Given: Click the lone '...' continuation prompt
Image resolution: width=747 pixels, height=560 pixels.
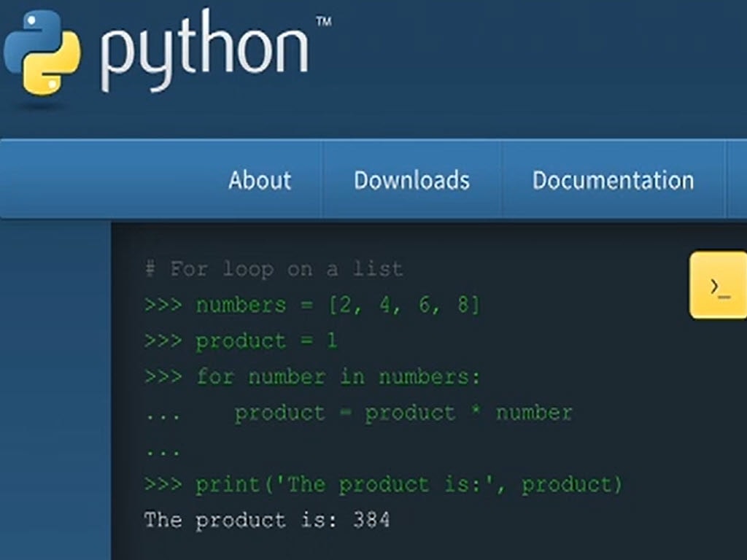Looking at the screenshot, I should coord(162,451).
